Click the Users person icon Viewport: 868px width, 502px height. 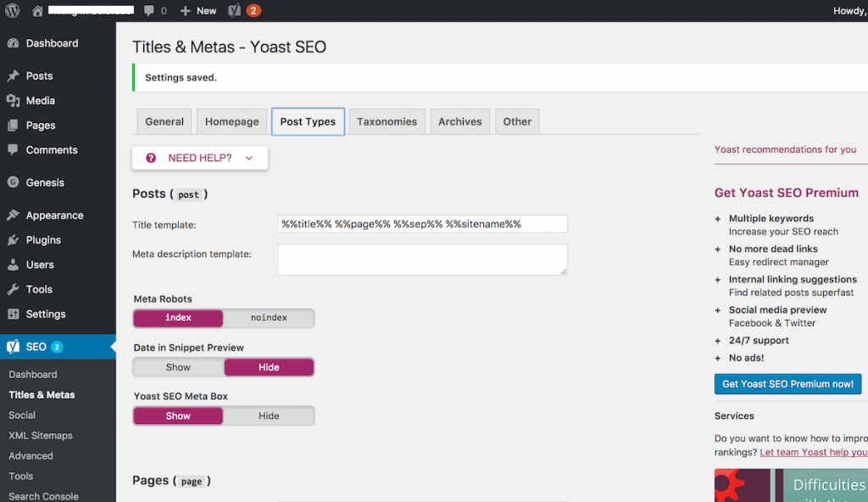tap(14, 265)
